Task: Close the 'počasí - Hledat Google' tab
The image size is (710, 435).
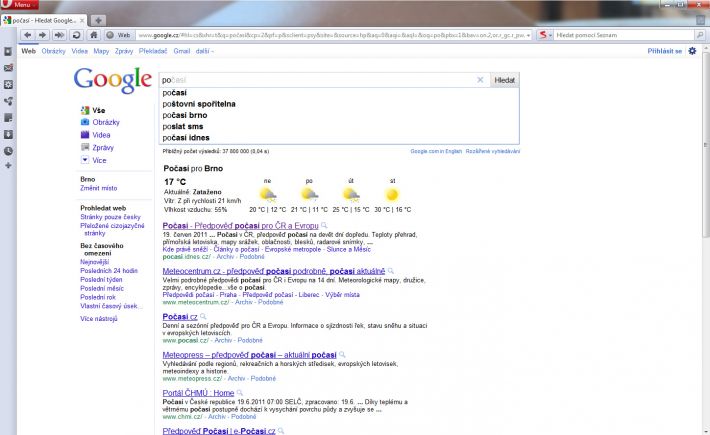Action: point(82,20)
